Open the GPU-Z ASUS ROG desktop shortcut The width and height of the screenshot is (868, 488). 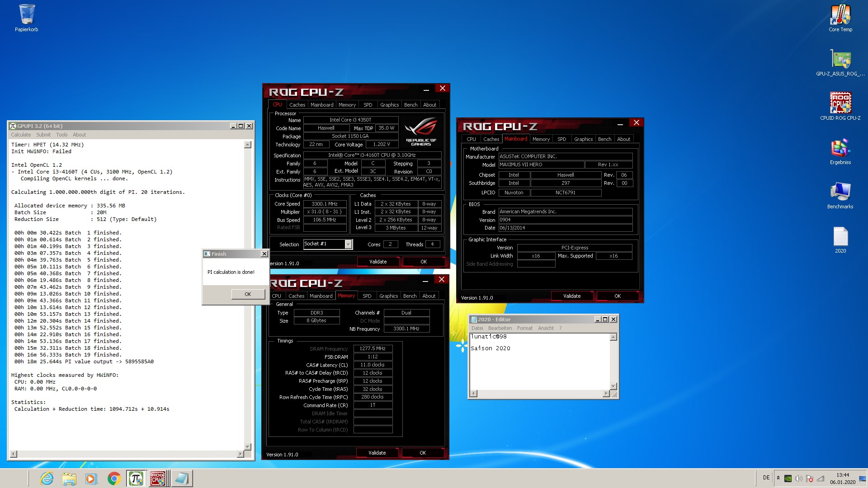(x=840, y=62)
